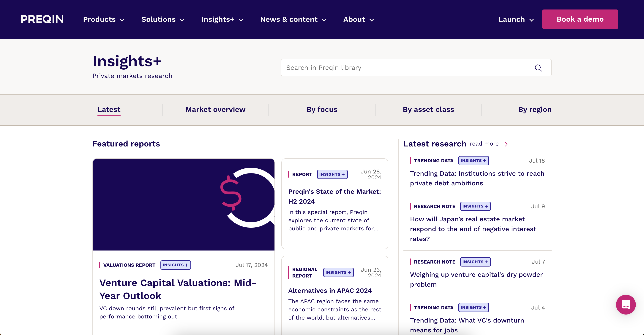
Task: Open the By region tab
Action: pyautogui.click(x=535, y=110)
